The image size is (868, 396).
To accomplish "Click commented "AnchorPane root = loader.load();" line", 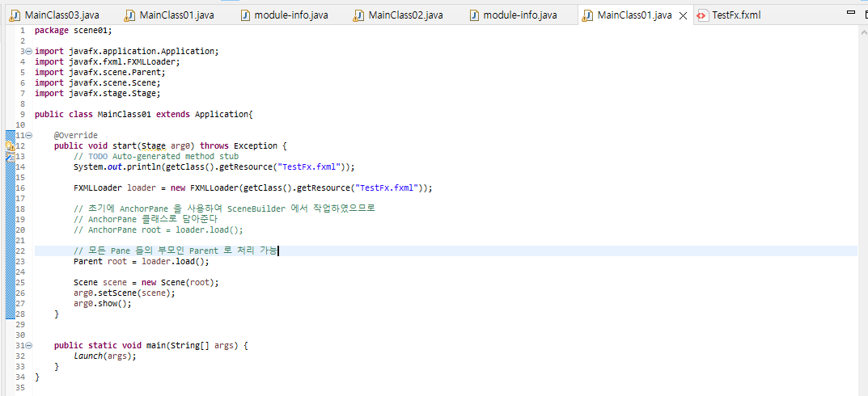I will (159, 230).
